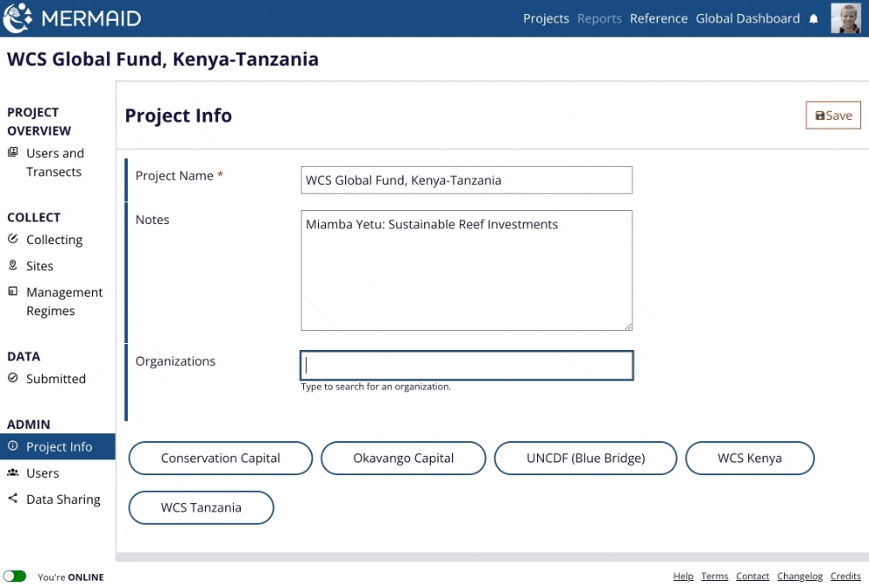
Task: Click inside the Project Name field
Action: point(467,180)
